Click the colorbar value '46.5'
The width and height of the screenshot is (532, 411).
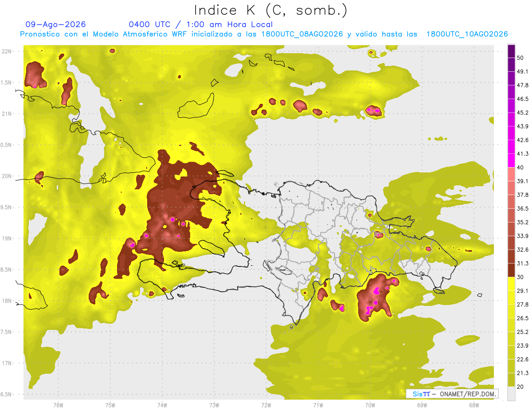pyautogui.click(x=523, y=99)
